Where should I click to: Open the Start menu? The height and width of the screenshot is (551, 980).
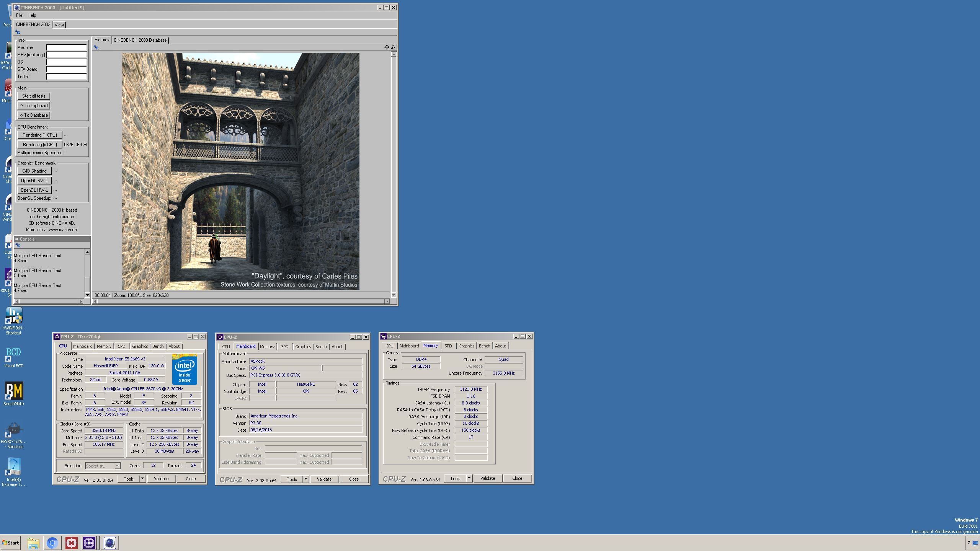[x=11, y=543]
